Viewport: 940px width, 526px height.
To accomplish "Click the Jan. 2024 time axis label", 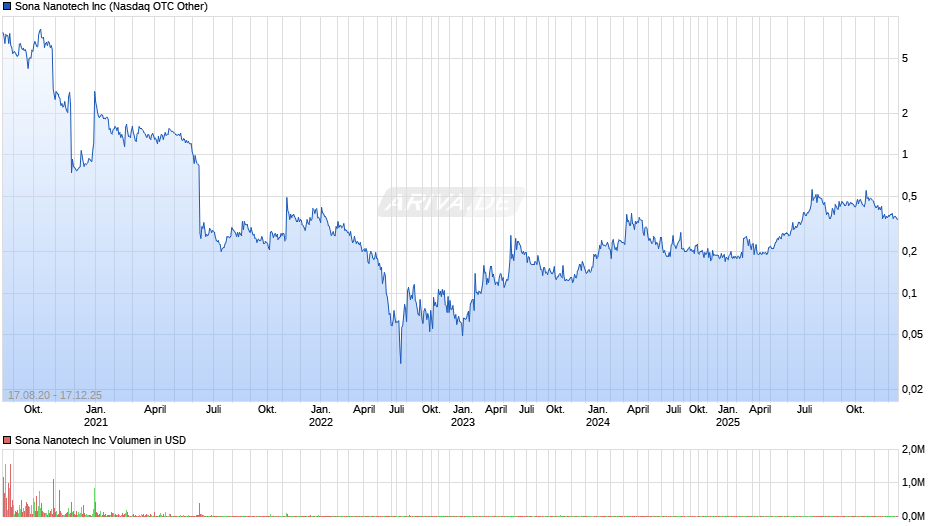I will (598, 416).
